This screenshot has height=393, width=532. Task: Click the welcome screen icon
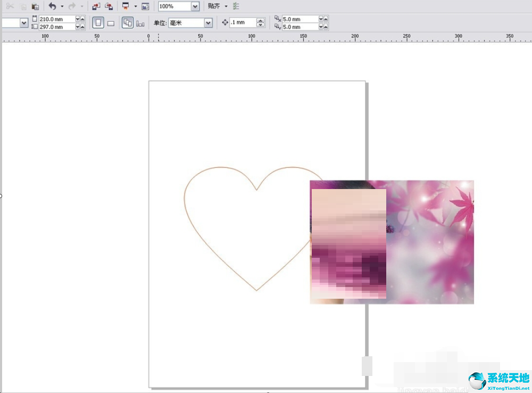[145, 6]
